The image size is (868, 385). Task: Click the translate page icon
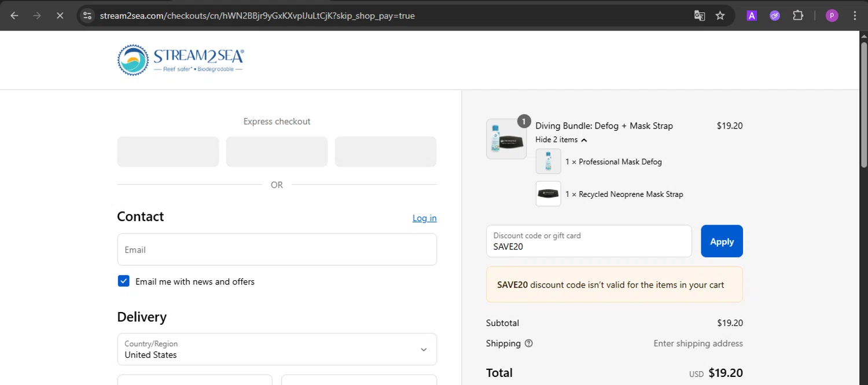tap(700, 16)
